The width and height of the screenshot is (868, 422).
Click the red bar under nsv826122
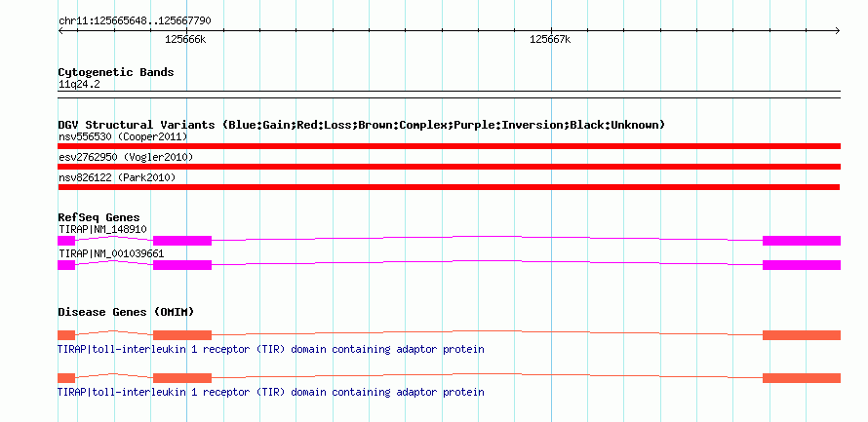point(449,187)
